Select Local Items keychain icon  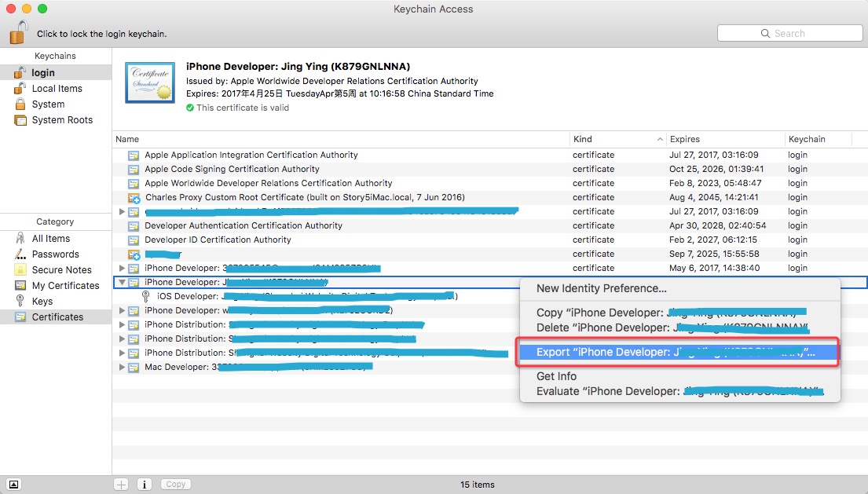pyautogui.click(x=20, y=89)
